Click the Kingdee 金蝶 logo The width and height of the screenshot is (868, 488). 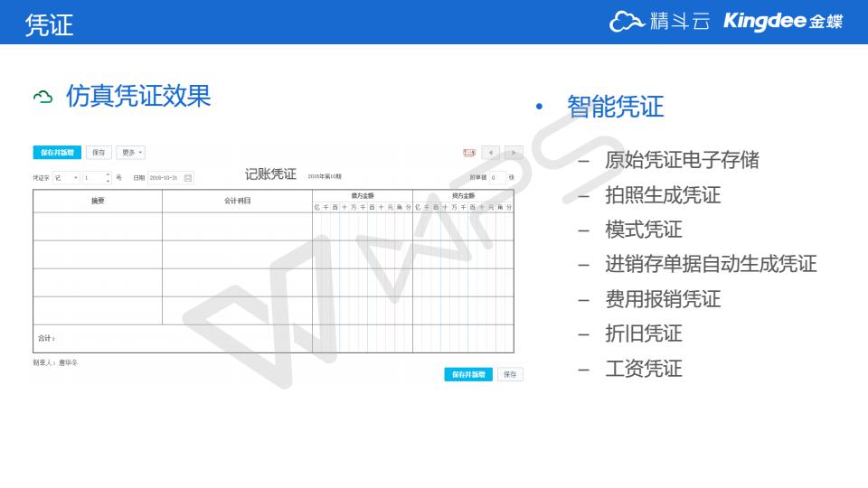coord(783,22)
